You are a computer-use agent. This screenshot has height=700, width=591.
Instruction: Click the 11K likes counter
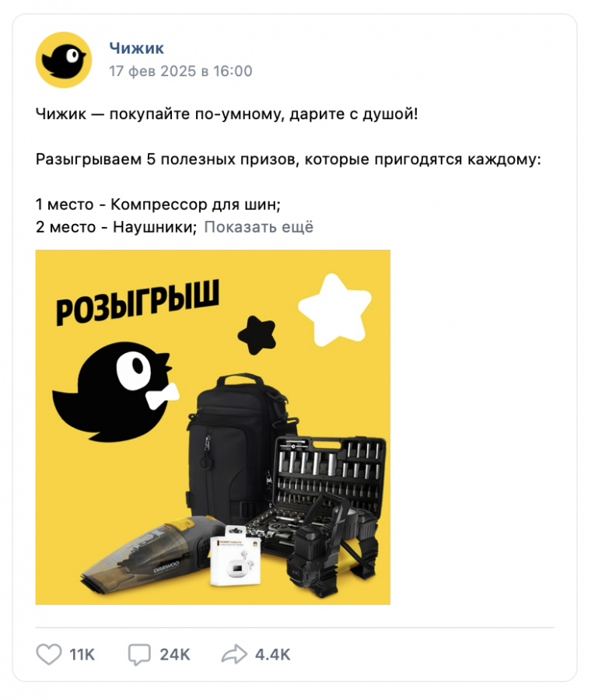[82, 655]
